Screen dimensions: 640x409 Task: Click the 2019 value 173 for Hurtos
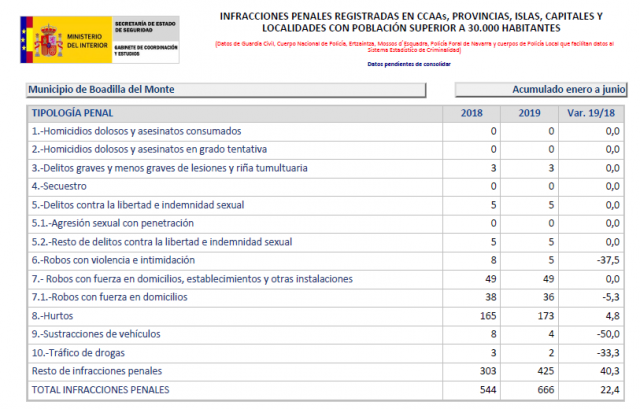[546, 316]
